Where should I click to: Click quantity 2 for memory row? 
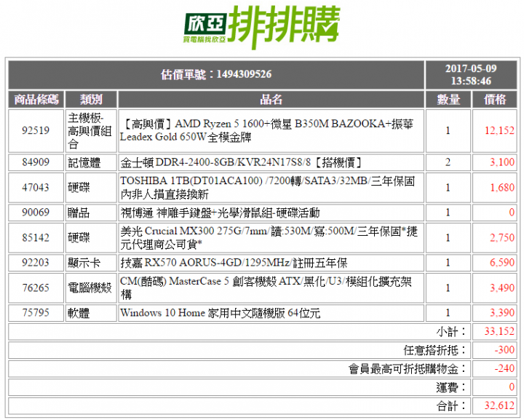448,162
